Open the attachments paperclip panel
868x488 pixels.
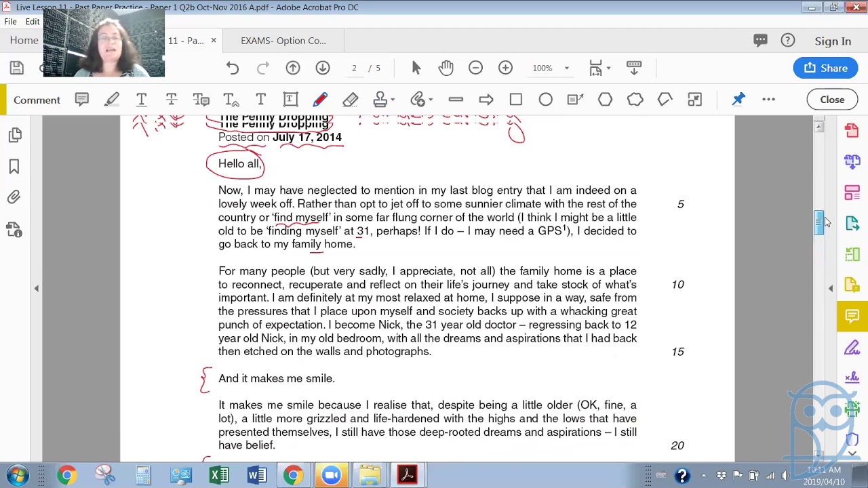[14, 198]
